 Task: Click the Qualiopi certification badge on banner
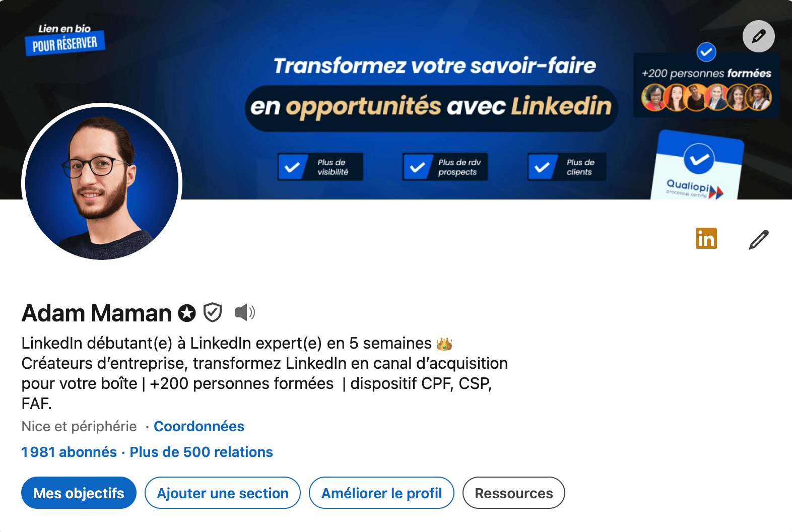698,166
